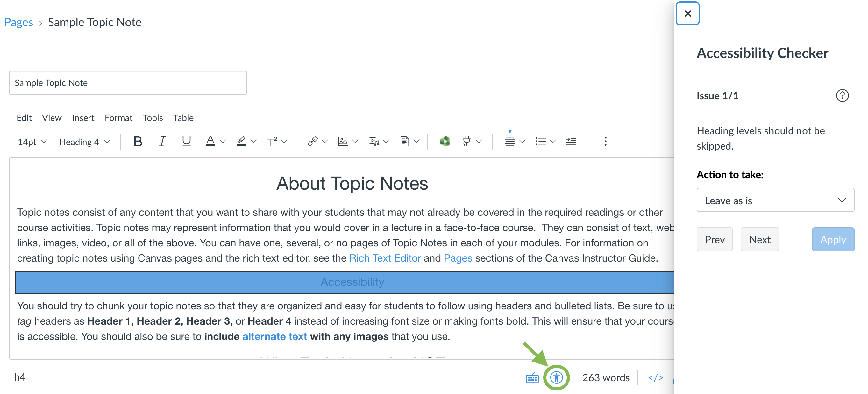Open the Format menu
The width and height of the screenshot is (868, 394).
point(118,118)
